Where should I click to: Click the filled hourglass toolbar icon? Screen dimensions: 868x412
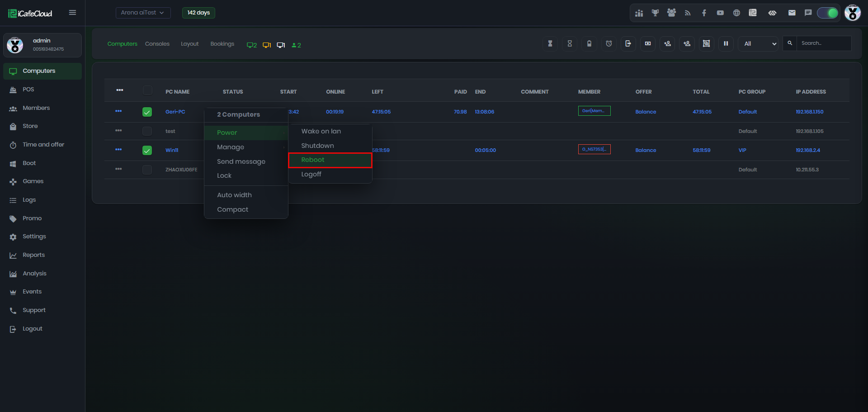(550, 43)
